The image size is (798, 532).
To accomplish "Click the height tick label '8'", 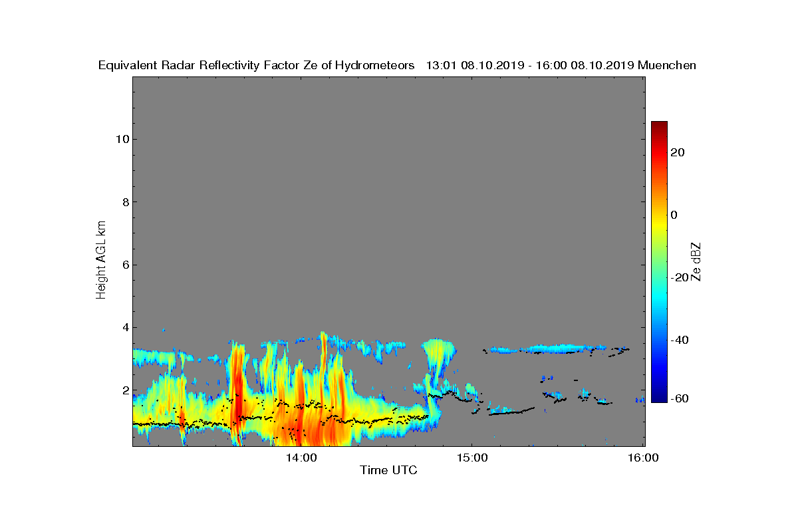I will [x=125, y=201].
